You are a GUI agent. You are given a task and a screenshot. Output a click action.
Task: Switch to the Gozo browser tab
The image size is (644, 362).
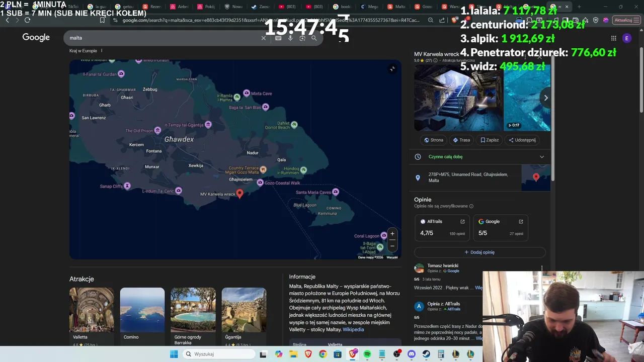(x=423, y=7)
